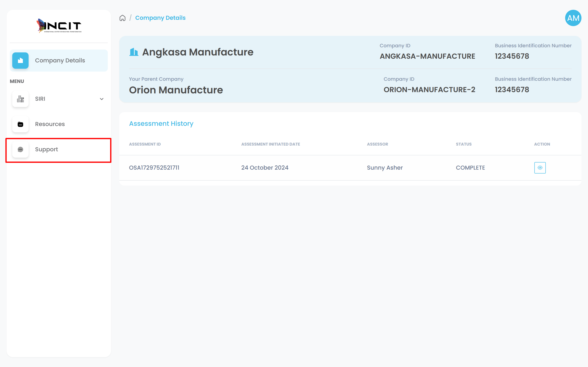
Task: Click the Sunny Asher assessor cell
Action: pos(385,168)
